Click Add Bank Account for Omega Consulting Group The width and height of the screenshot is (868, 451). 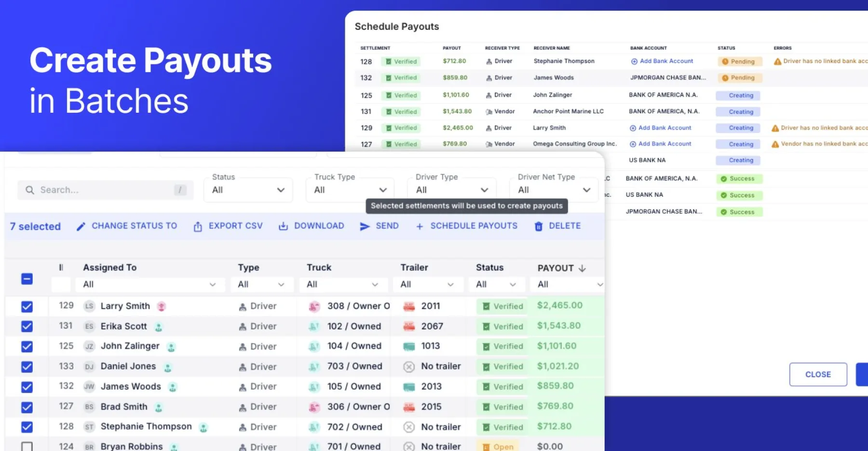(x=660, y=144)
